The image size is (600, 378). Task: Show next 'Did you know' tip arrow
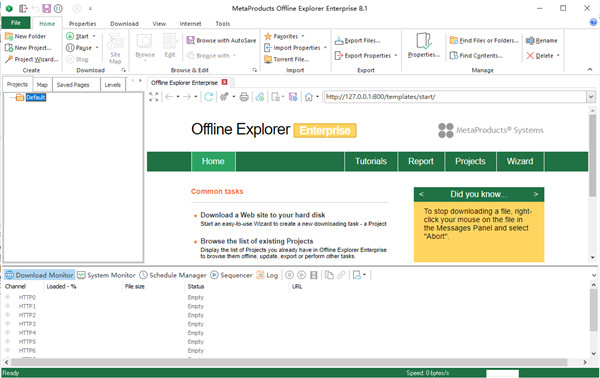tap(536, 194)
